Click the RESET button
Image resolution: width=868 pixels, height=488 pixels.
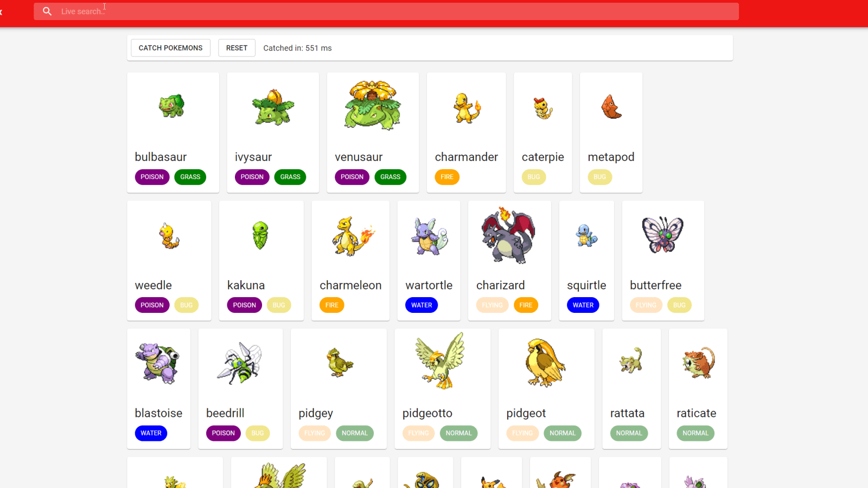coord(237,48)
